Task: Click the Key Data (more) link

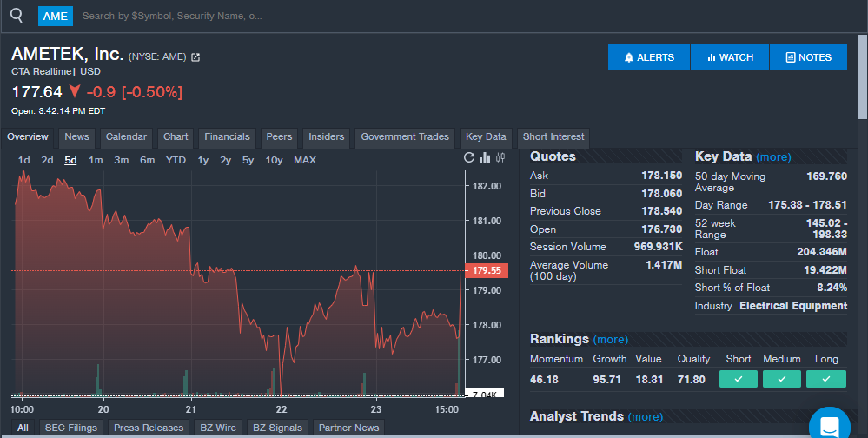Action: tap(773, 157)
